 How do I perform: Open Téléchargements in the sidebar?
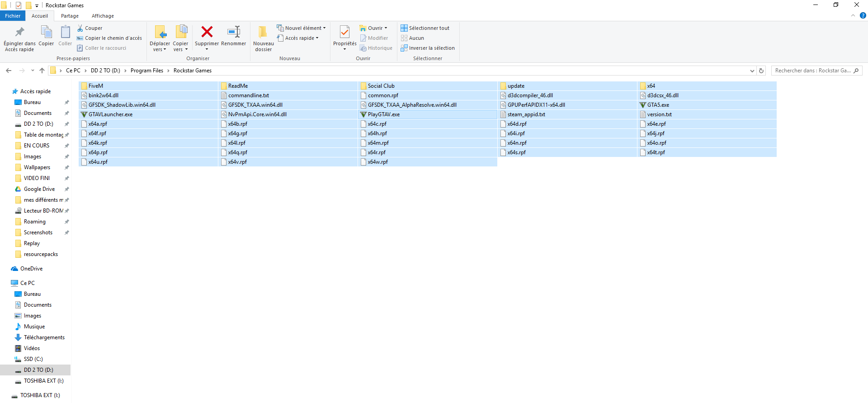44,337
